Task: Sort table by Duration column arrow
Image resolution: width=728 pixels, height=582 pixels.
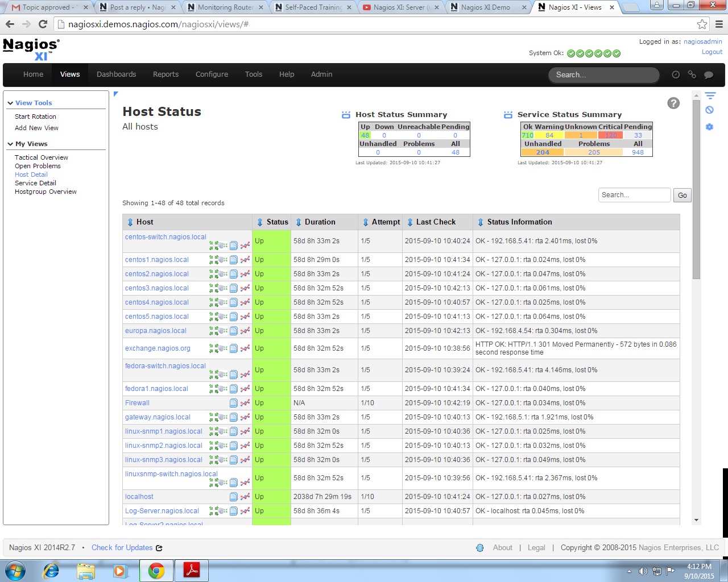Action: [x=298, y=222]
